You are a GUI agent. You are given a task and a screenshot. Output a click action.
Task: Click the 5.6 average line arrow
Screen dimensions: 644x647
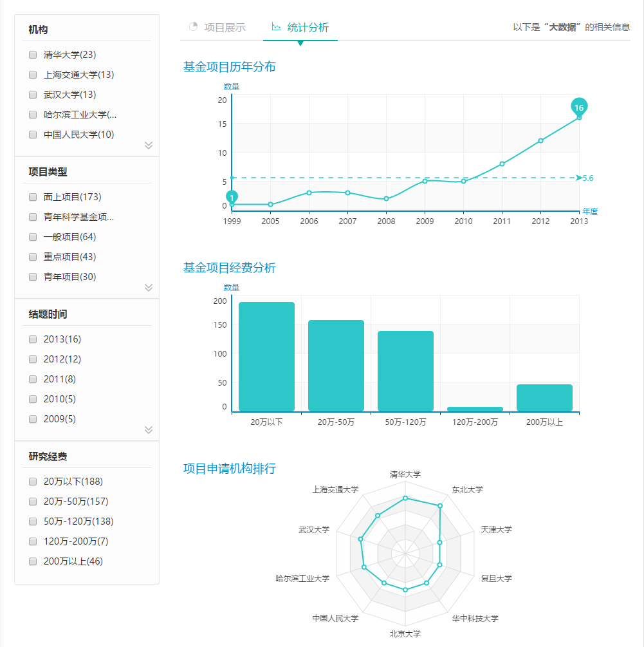(x=579, y=178)
